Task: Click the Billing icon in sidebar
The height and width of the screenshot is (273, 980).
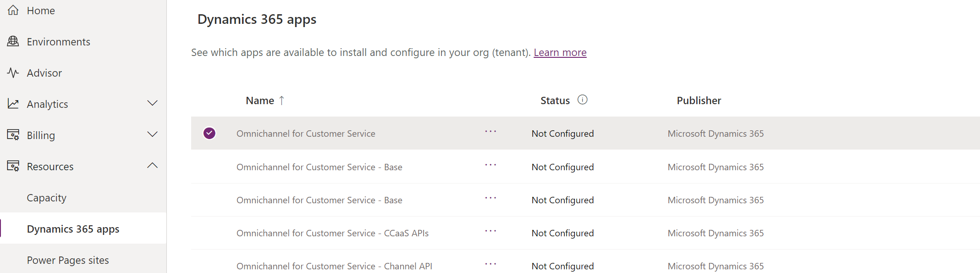Action: coord(13,135)
